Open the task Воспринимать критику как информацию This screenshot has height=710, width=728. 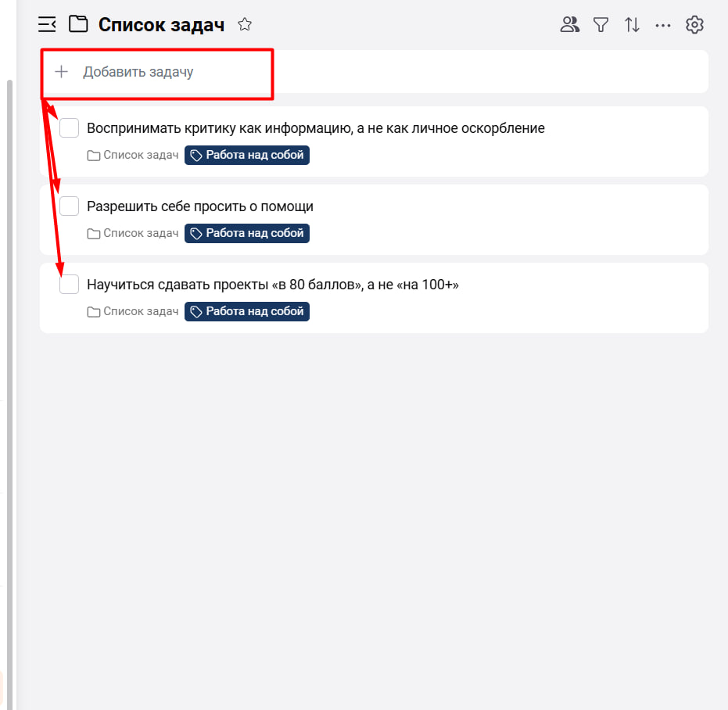[x=315, y=128]
